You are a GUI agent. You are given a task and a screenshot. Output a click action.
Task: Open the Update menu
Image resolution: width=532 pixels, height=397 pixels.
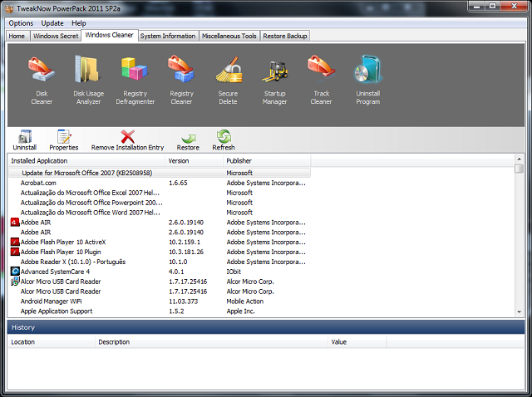pos(52,23)
